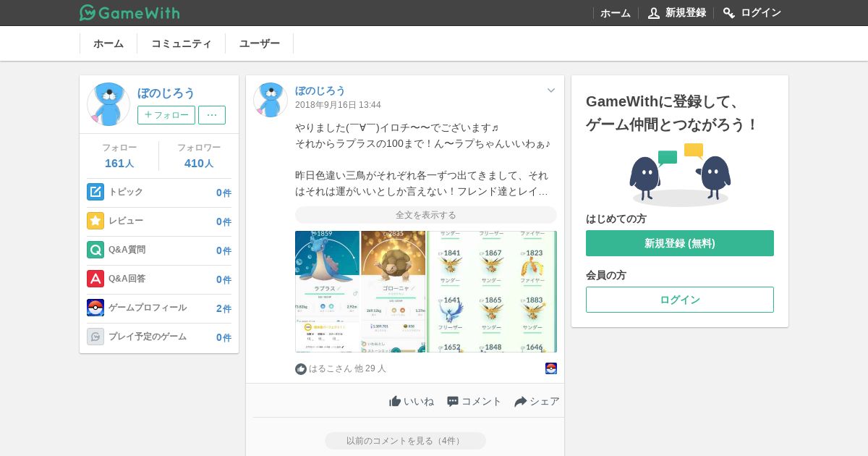Click the レビュー row label
The image size is (868, 456).
(126, 221)
